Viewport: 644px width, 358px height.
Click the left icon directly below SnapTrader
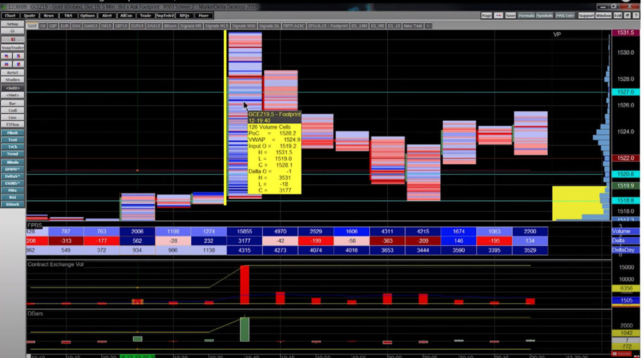point(8,55)
